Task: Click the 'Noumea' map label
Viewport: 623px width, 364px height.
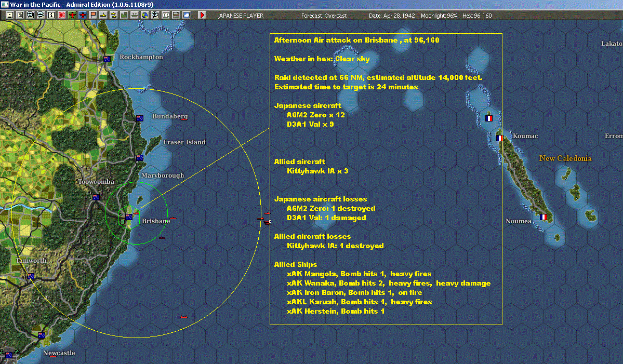Action: point(519,221)
